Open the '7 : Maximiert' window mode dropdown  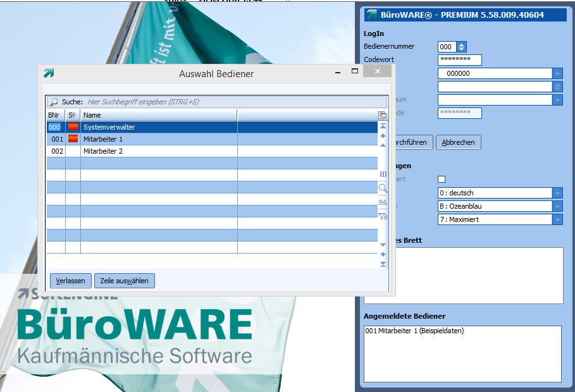[557, 219]
